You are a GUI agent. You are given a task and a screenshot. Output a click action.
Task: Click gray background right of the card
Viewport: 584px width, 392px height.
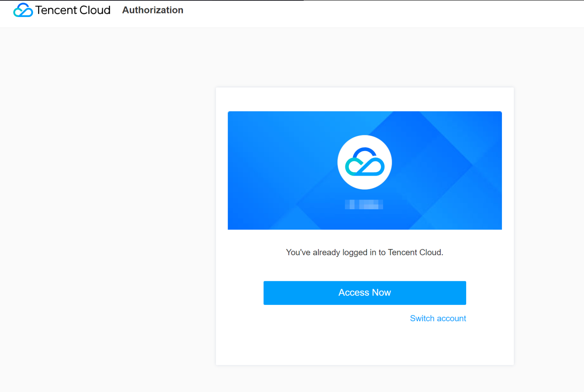click(549, 217)
